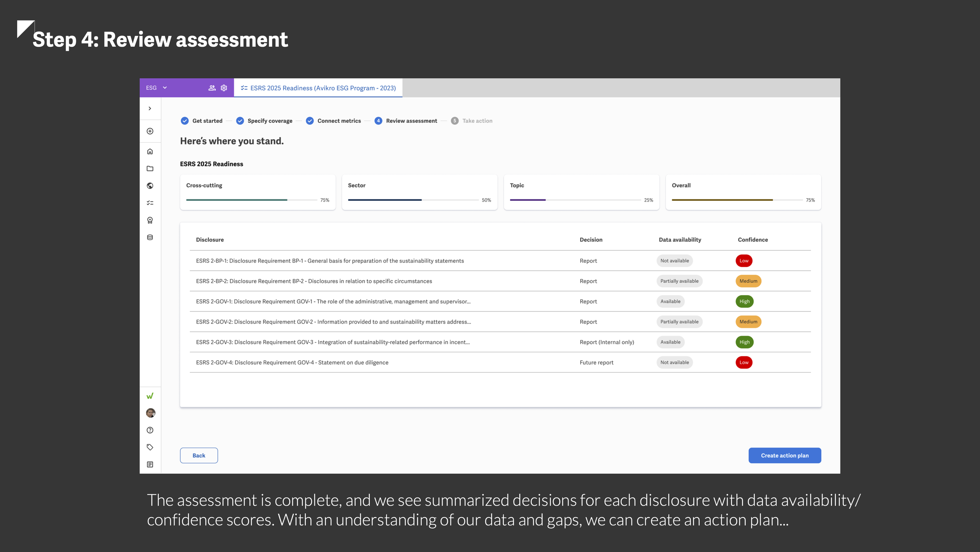Sort by Disclosure column header
This screenshot has width=980, height=552.
(210, 240)
